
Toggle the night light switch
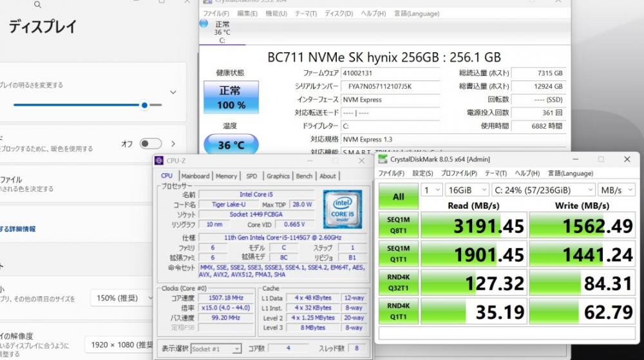(151, 144)
